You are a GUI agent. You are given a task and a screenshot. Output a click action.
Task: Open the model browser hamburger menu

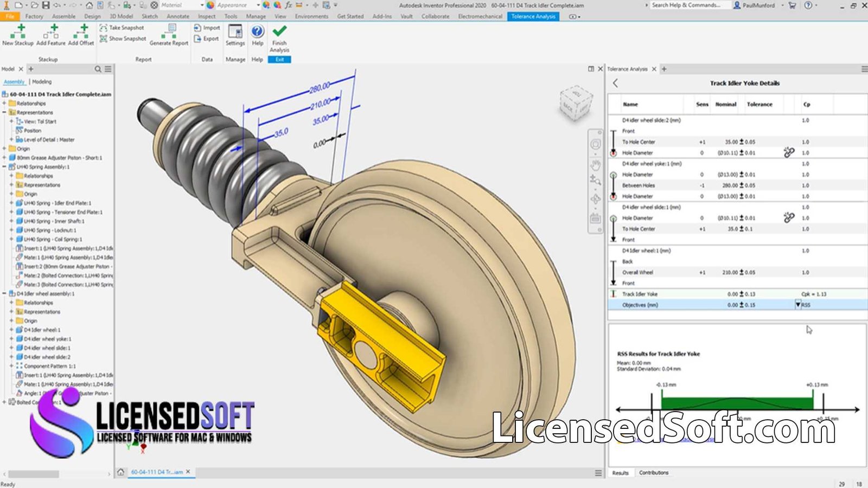click(108, 69)
